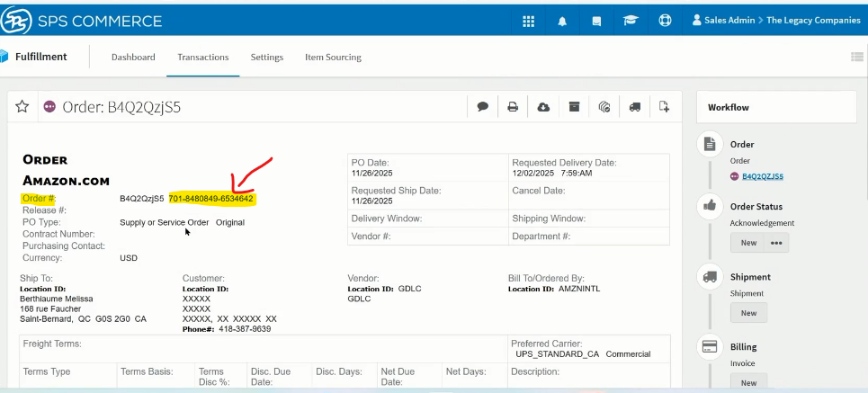Click Ship To name Berthiaume Melissa
This screenshot has width=868, height=393.
(x=57, y=299)
